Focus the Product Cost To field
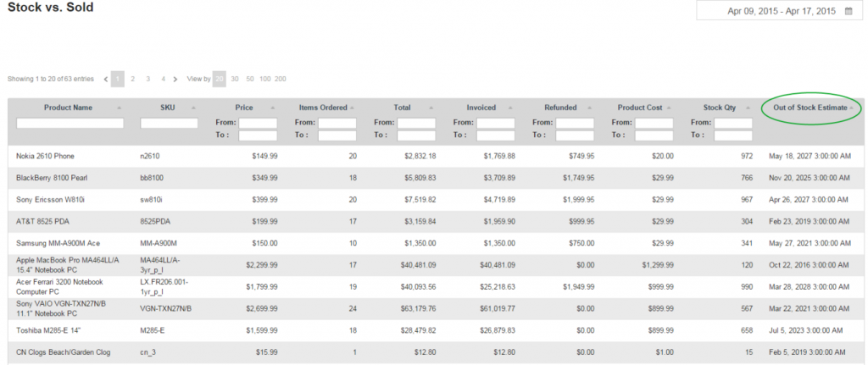 point(654,135)
